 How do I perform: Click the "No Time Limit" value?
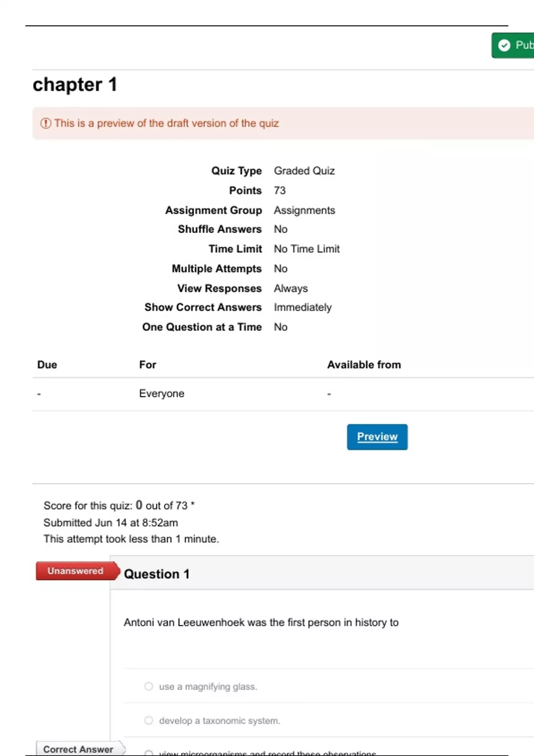307,249
